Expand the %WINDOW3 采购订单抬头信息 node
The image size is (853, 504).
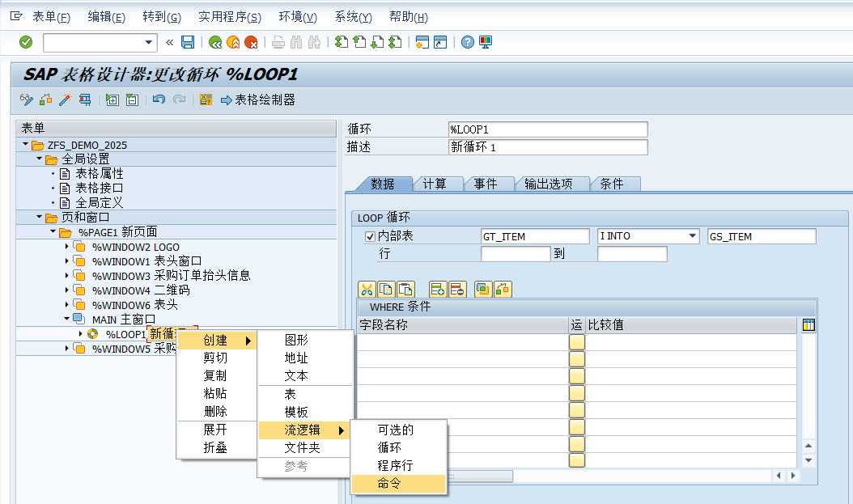click(x=67, y=276)
